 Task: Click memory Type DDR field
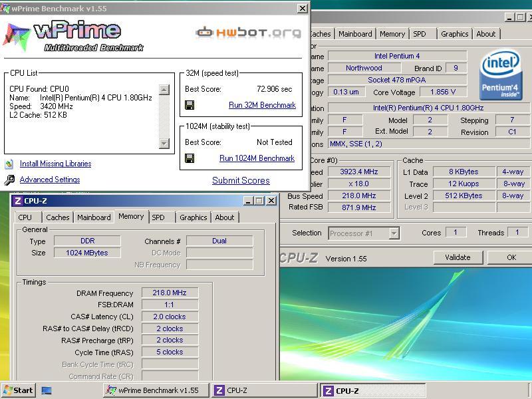click(88, 241)
